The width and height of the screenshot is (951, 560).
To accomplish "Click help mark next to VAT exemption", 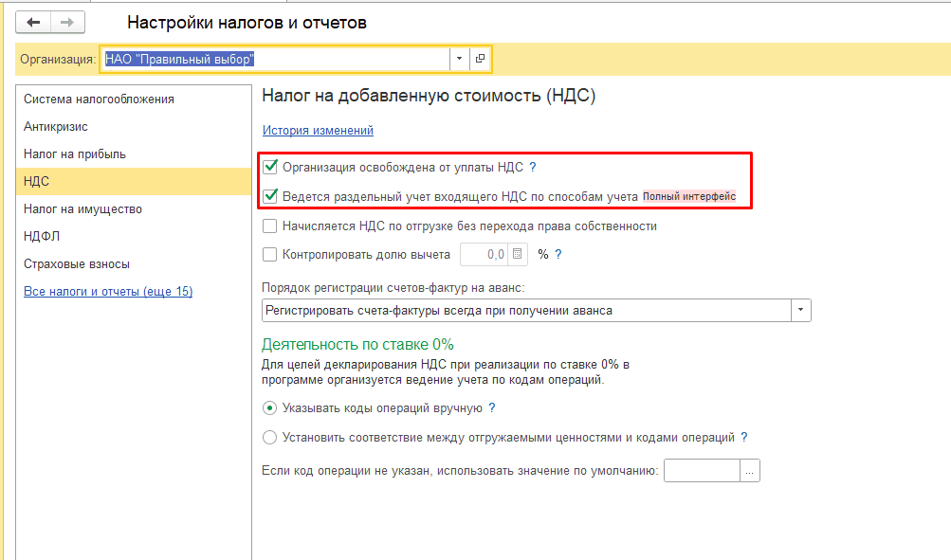I will [533, 168].
